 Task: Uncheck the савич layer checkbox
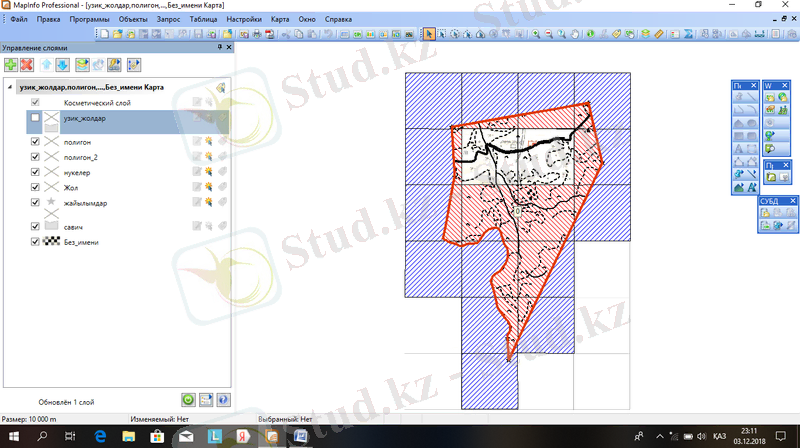pos(35,226)
